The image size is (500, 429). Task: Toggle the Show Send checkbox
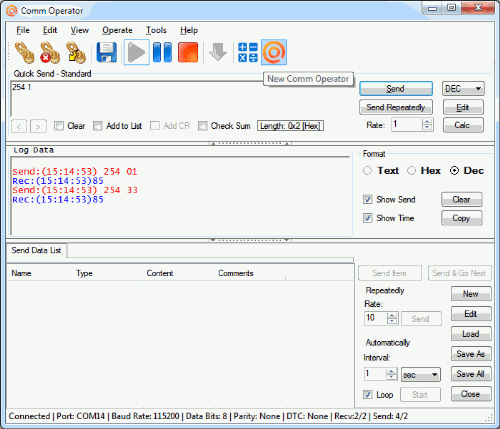tap(367, 200)
